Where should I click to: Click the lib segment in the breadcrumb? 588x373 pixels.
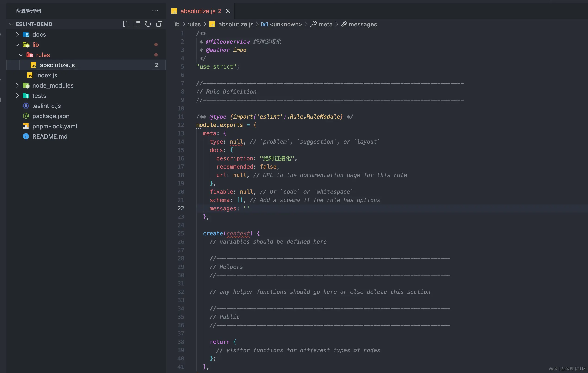176,24
